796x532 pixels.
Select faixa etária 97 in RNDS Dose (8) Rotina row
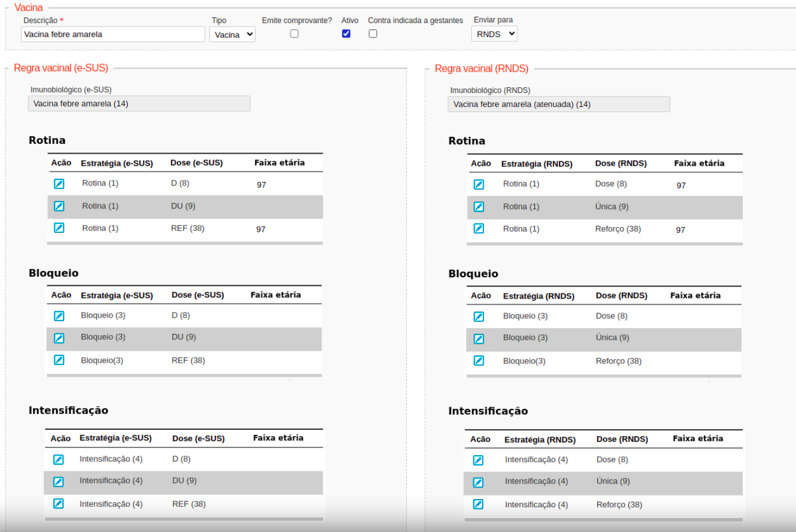coord(681,185)
